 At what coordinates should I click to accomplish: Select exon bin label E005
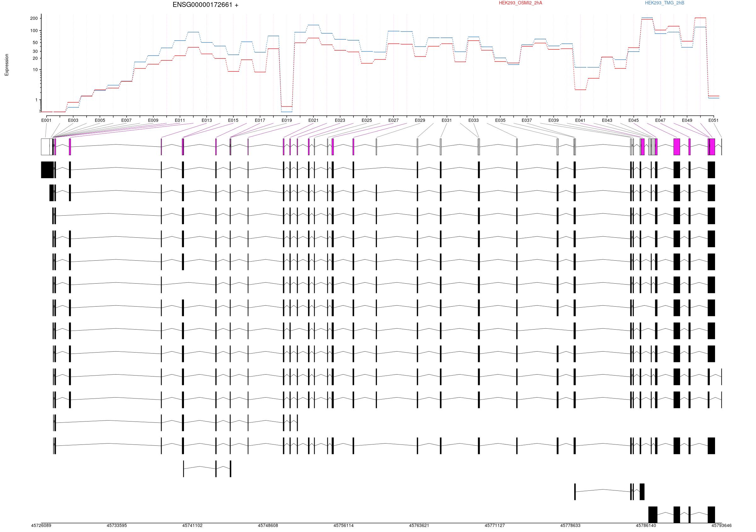coord(100,121)
